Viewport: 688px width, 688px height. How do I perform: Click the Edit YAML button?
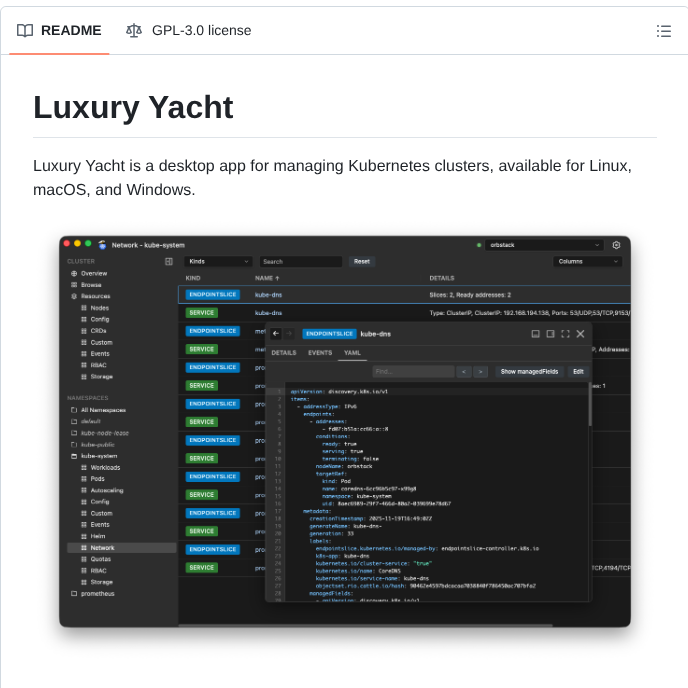tap(578, 372)
